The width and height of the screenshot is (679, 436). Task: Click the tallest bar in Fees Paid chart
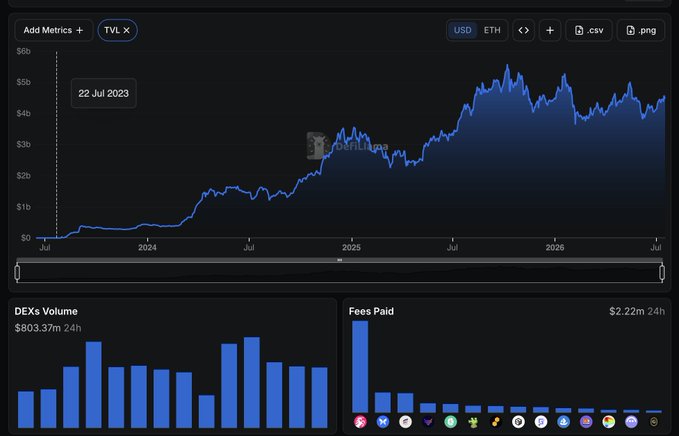click(360, 366)
